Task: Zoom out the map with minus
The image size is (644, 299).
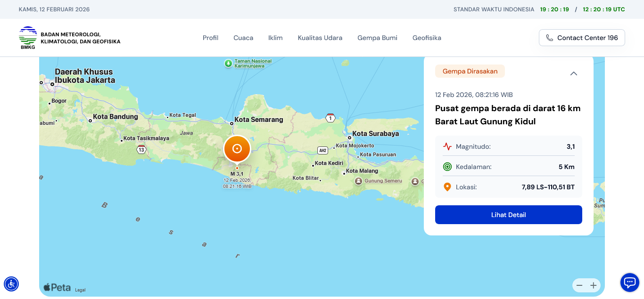Action: tap(579, 285)
